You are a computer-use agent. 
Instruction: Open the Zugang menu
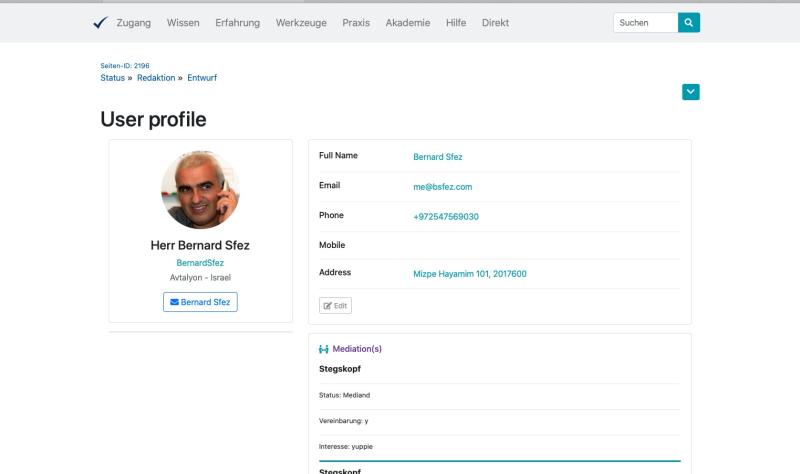pos(134,22)
